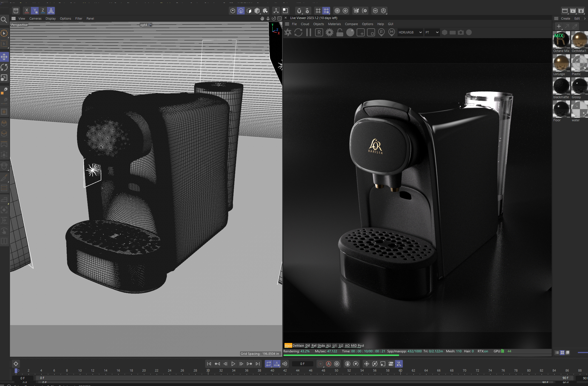Open keyframe selection settings gear
Screen dimensions: 588x386
[337, 364]
